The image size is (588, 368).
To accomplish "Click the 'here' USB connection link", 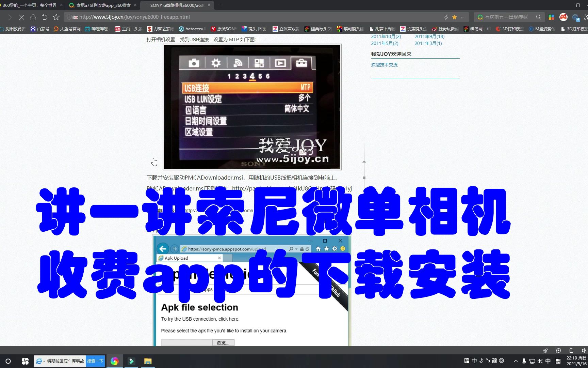I will coord(233,319).
